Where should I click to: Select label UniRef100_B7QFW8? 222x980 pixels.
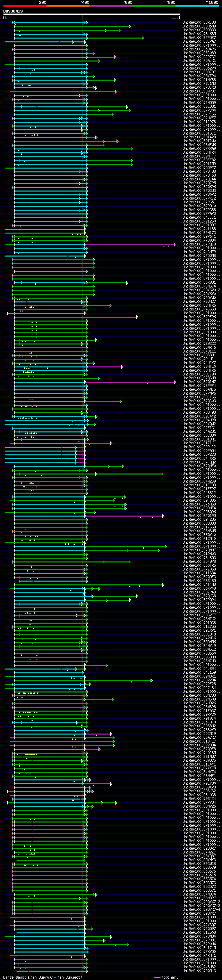coord(199,172)
